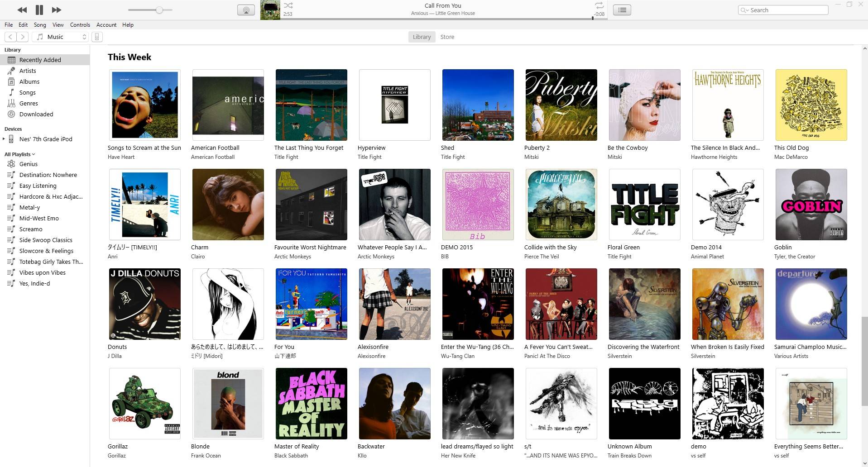Expand the Nes' 7th Grade iPod device
This screenshot has height=467, width=868.
pyautogui.click(x=4, y=139)
